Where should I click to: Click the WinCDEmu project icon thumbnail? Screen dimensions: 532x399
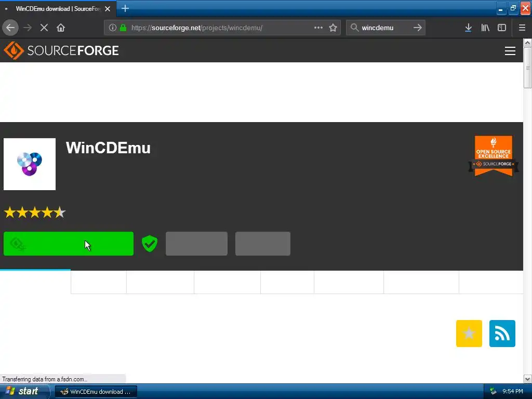click(x=30, y=164)
